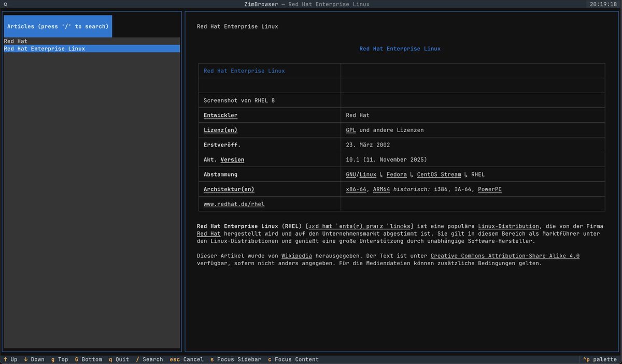Click the circle icon in title bar
This screenshot has width=622, height=364.
click(x=5, y=4)
